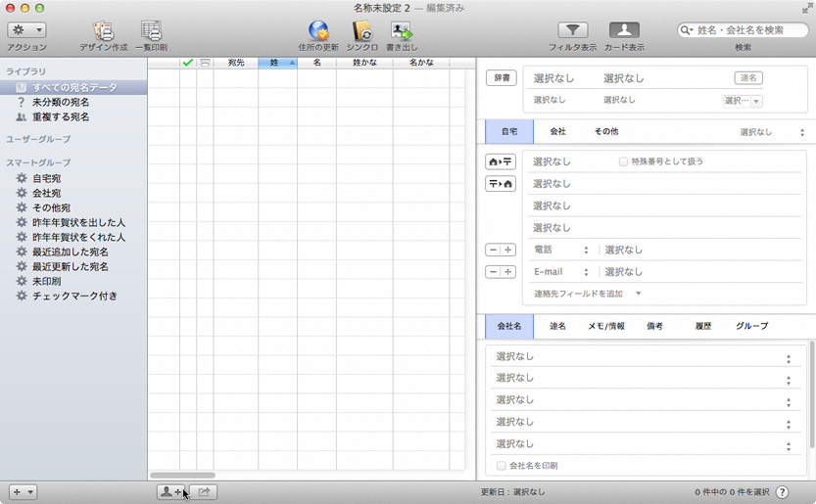Check the 会社名を印刷 option

pos(502,466)
